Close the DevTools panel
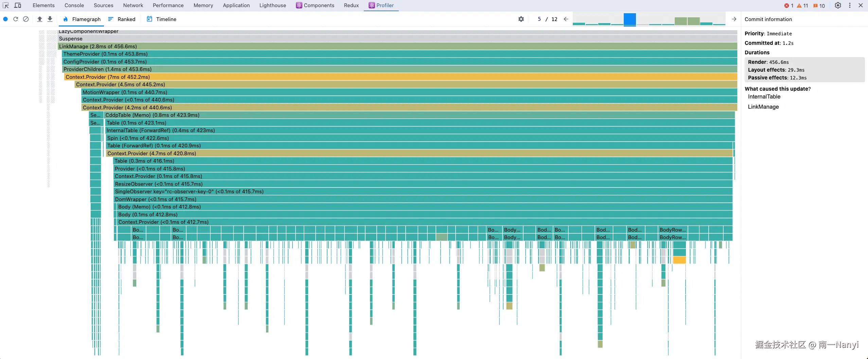This screenshot has height=359, width=868. tap(861, 5)
